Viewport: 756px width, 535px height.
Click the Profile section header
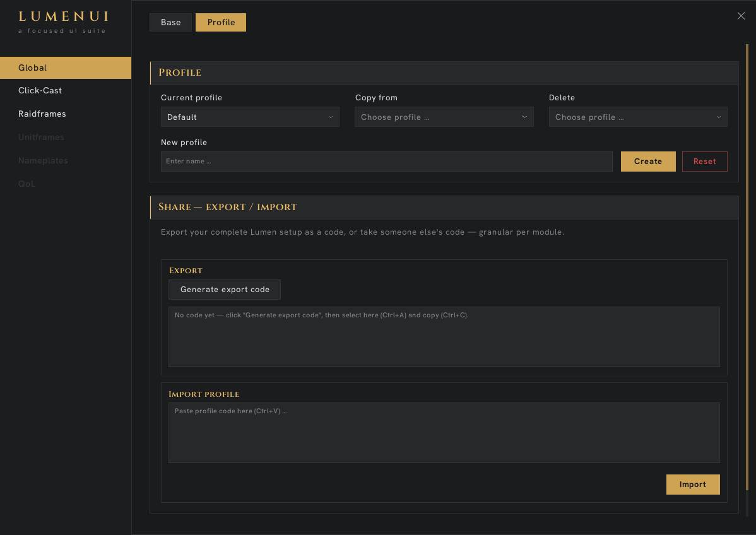click(444, 73)
